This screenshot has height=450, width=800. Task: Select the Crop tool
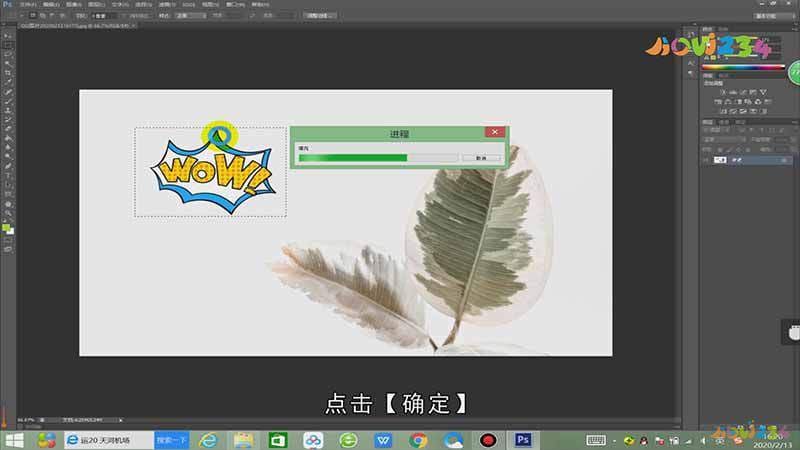[8, 73]
